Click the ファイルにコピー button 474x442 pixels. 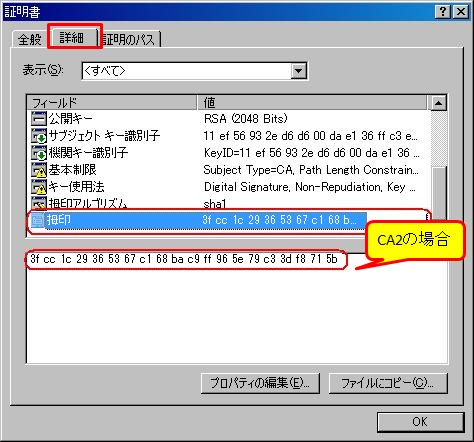388,383
